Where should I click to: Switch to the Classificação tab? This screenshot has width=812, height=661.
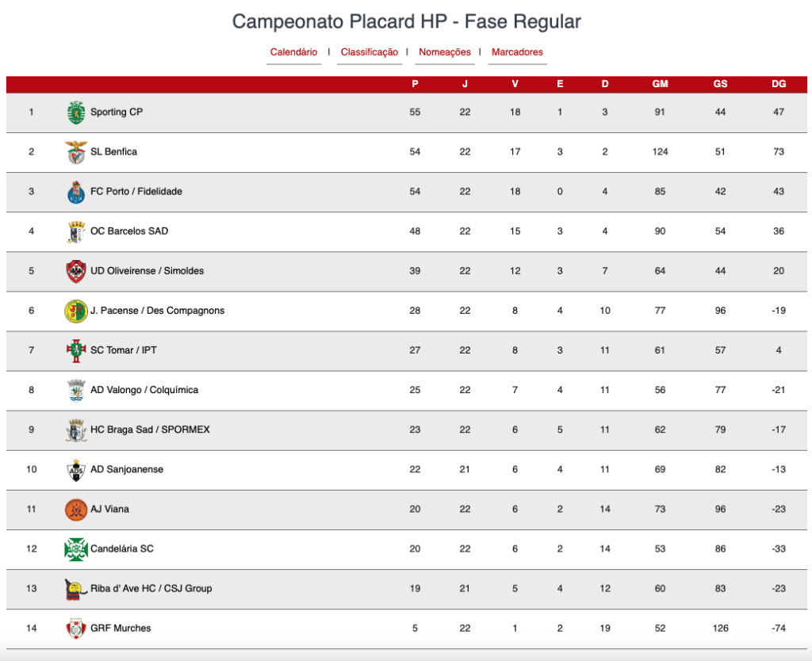(x=370, y=52)
